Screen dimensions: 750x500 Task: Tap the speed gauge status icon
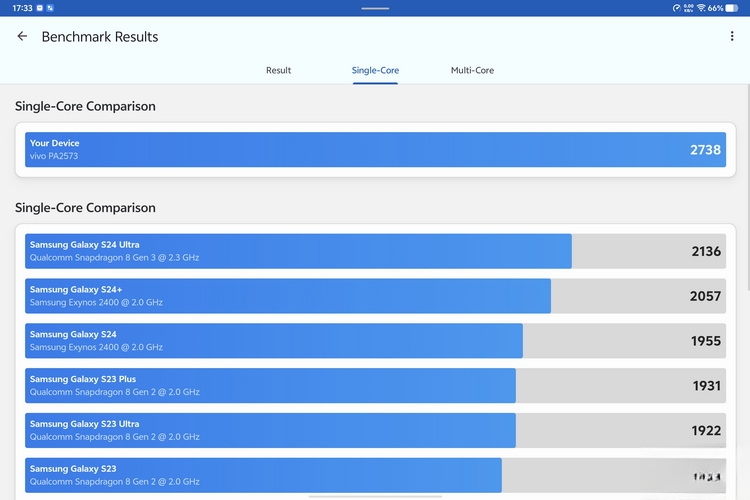click(676, 8)
